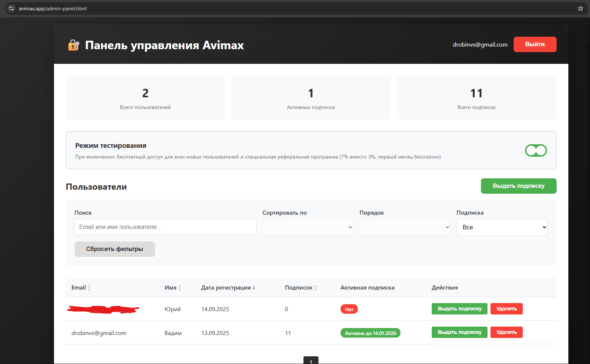Sort by Дата регистрации arrow
The width and height of the screenshot is (590, 364).
(254, 288)
